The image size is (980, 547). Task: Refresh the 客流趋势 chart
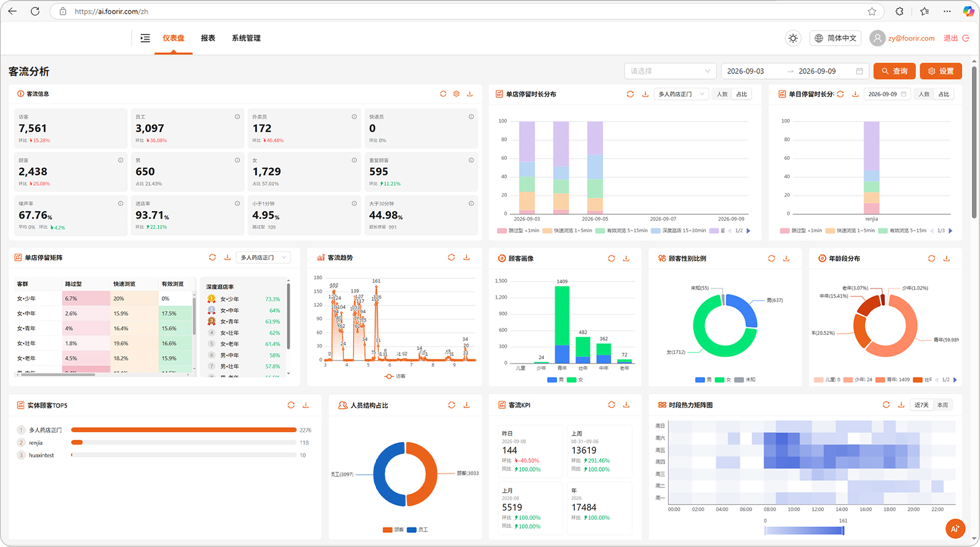[x=451, y=257]
